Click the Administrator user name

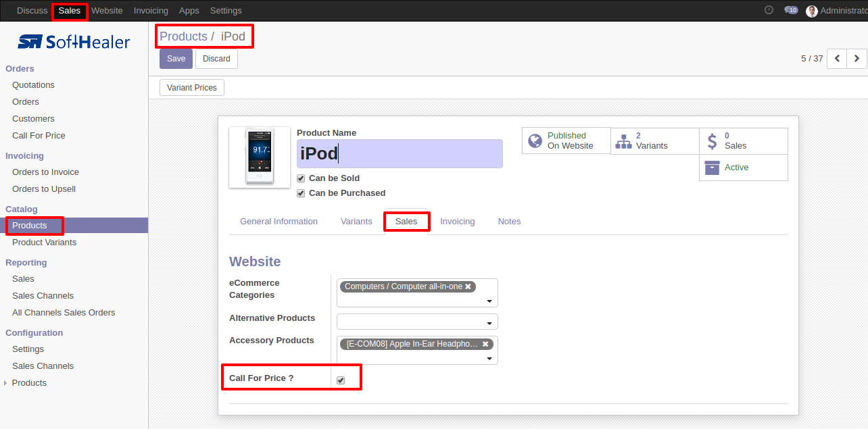844,11
